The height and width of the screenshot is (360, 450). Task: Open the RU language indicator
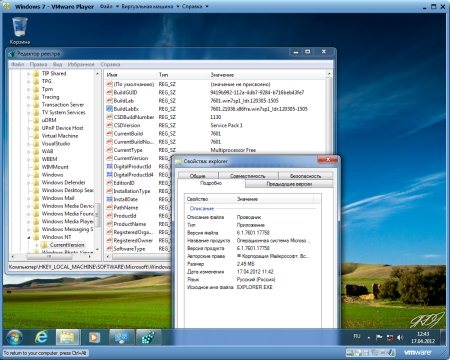click(x=357, y=336)
